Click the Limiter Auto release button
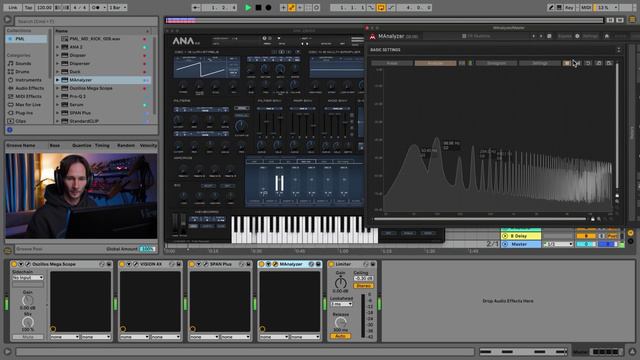The height and width of the screenshot is (360, 640). pos(340,336)
